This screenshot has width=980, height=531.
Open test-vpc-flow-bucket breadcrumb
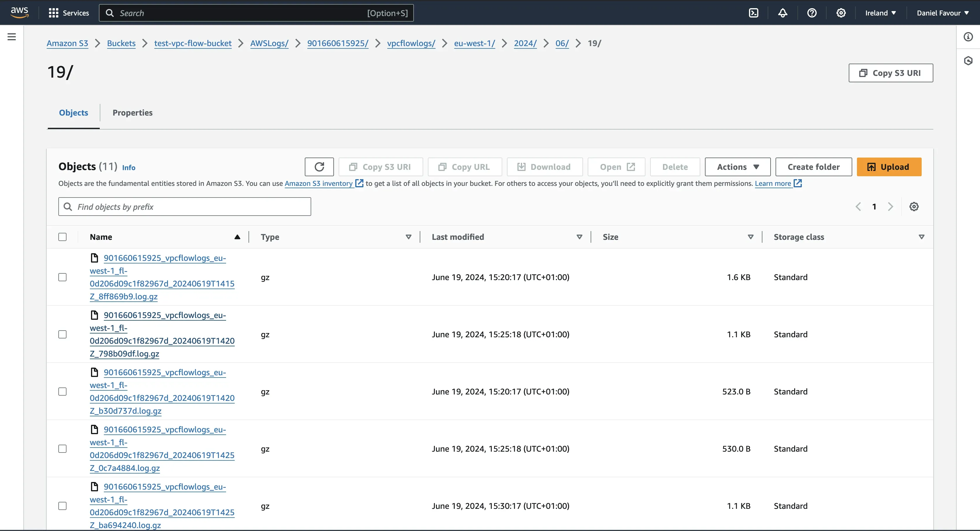tap(193, 43)
